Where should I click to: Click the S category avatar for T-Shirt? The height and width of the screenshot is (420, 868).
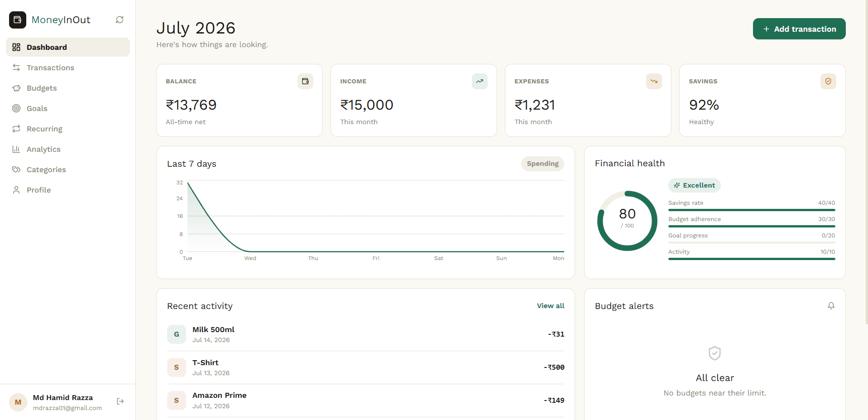(177, 367)
